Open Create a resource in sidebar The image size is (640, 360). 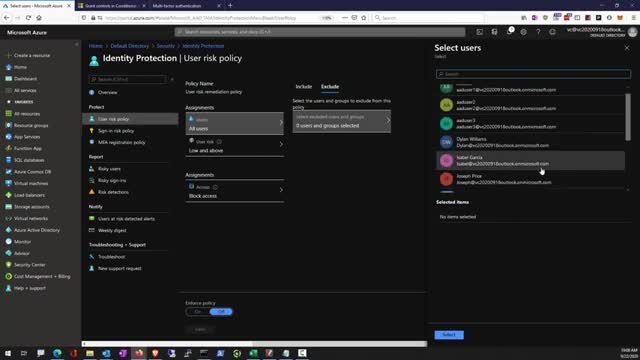point(28,56)
